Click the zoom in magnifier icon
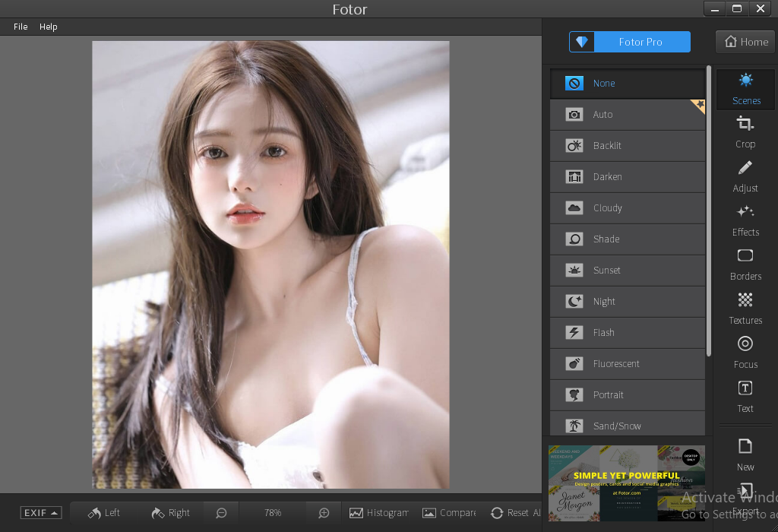The height and width of the screenshot is (532, 778). point(324,513)
